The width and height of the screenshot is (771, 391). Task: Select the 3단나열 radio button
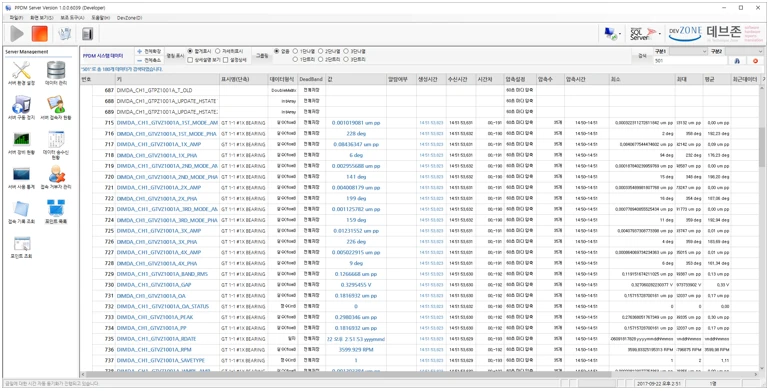click(346, 51)
